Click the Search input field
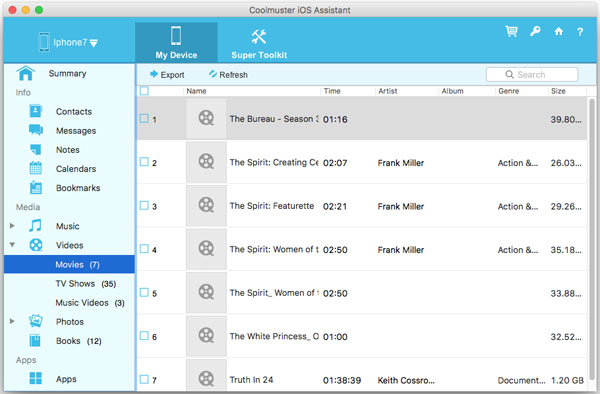The height and width of the screenshot is (394, 600). pos(532,75)
